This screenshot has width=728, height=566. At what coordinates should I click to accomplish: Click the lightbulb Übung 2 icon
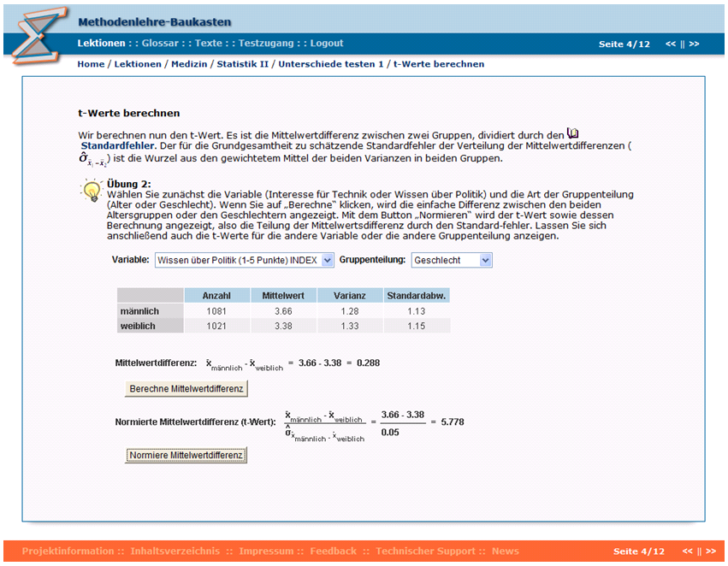92,190
